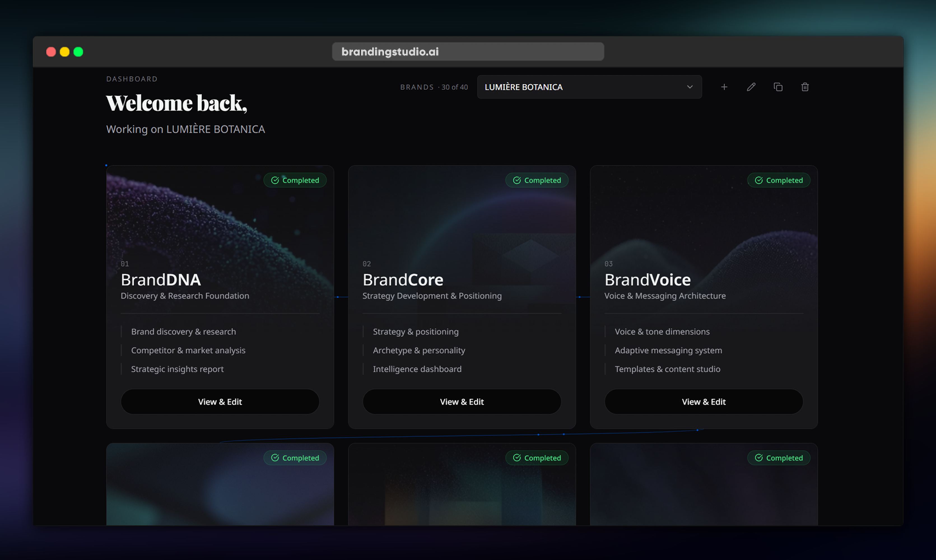Click 'Intelligence dashboard' list item
The width and height of the screenshot is (936, 560).
click(x=417, y=369)
